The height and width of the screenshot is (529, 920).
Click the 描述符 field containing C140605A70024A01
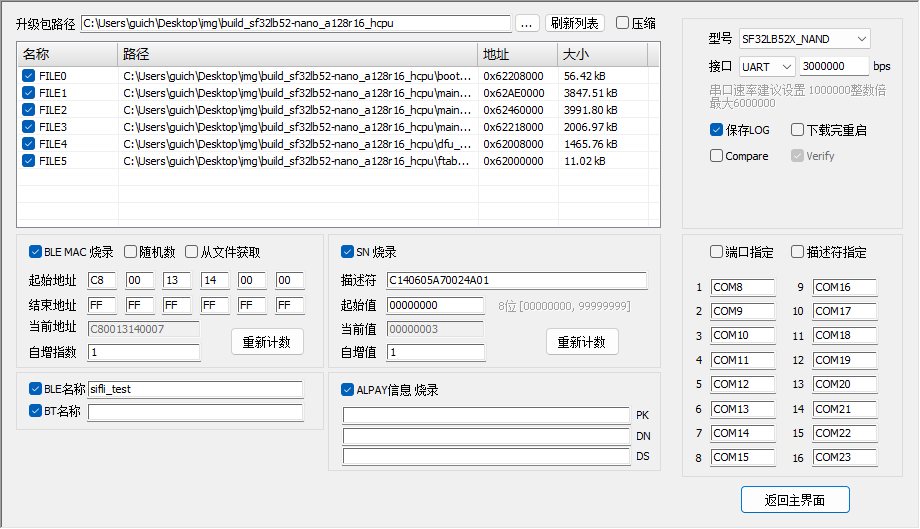pos(517,281)
